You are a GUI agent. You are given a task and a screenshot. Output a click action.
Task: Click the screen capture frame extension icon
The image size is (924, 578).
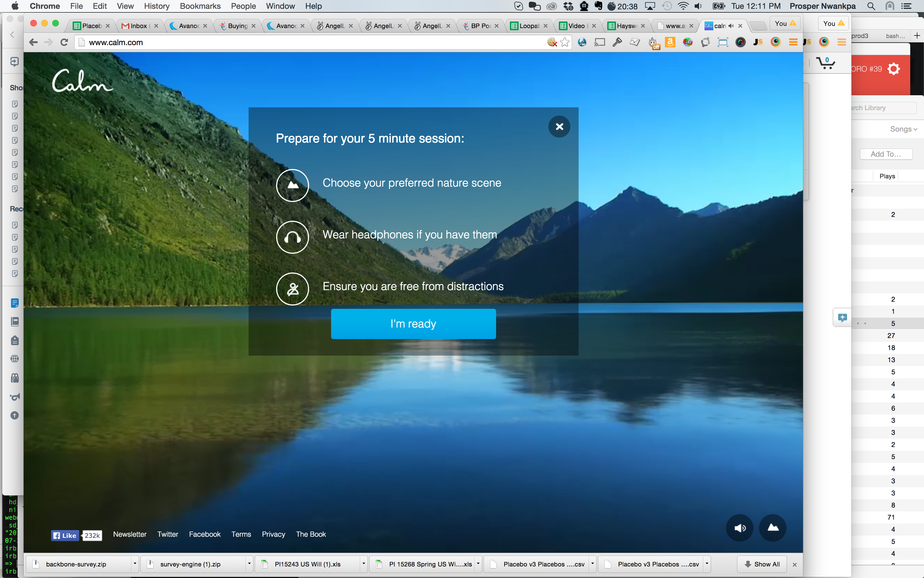click(723, 42)
